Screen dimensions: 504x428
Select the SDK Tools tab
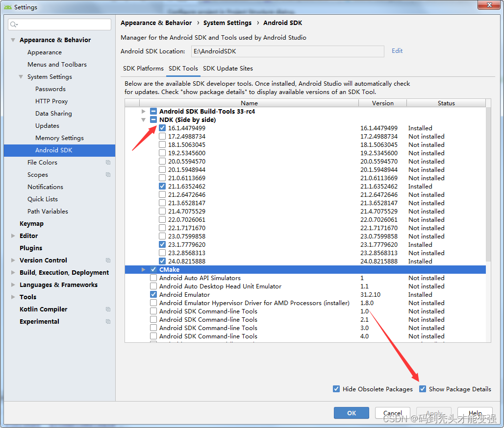[x=183, y=69]
